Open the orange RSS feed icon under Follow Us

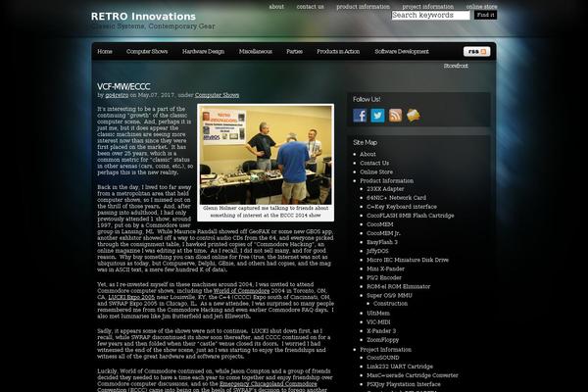point(396,116)
